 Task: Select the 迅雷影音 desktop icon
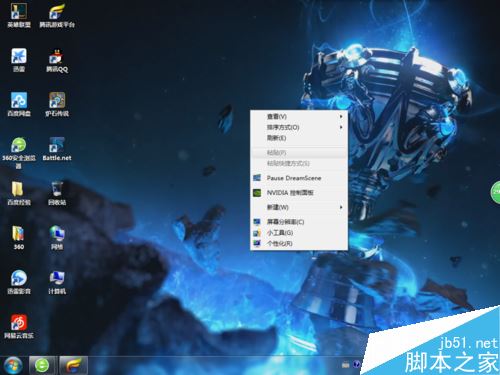pyautogui.click(x=19, y=282)
